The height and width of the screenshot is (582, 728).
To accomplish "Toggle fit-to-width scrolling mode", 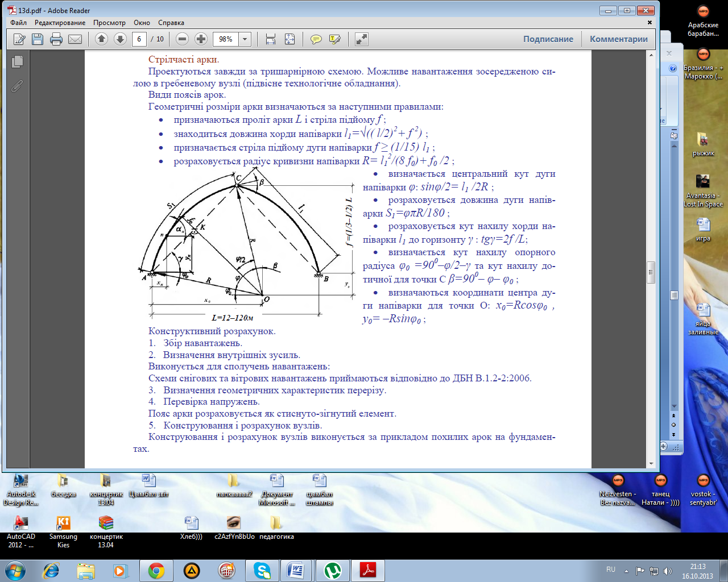I will 271,39.
